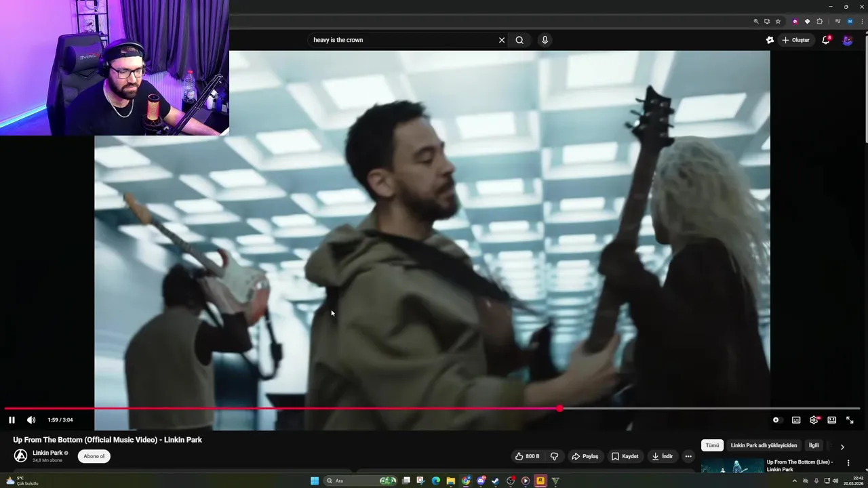This screenshot has height=488, width=868.
Task: Download video with the İndir button
Action: (x=663, y=456)
